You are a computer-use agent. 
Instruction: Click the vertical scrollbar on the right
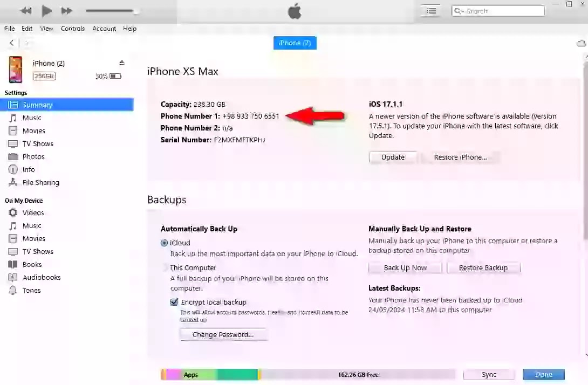586,150
